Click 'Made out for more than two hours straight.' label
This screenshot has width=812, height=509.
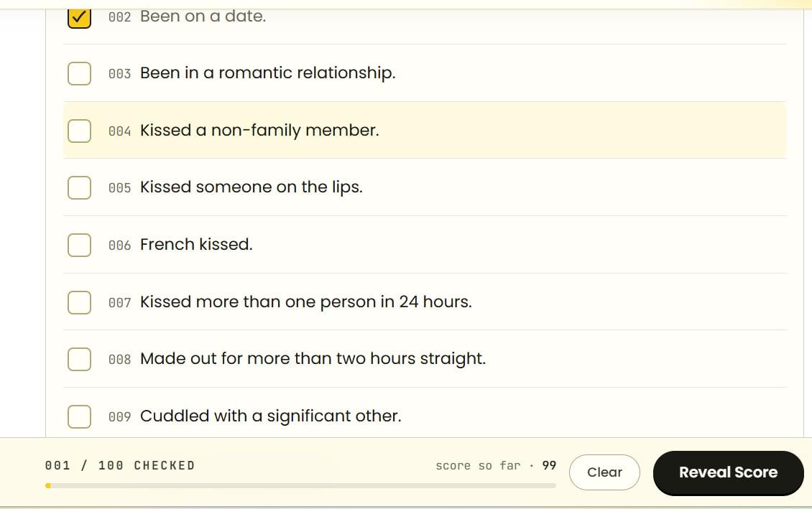(313, 359)
